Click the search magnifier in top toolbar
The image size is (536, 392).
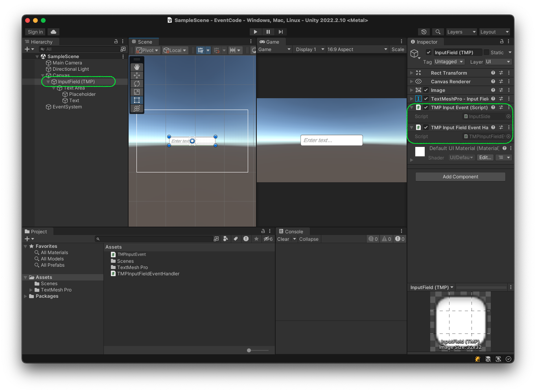(x=438, y=32)
